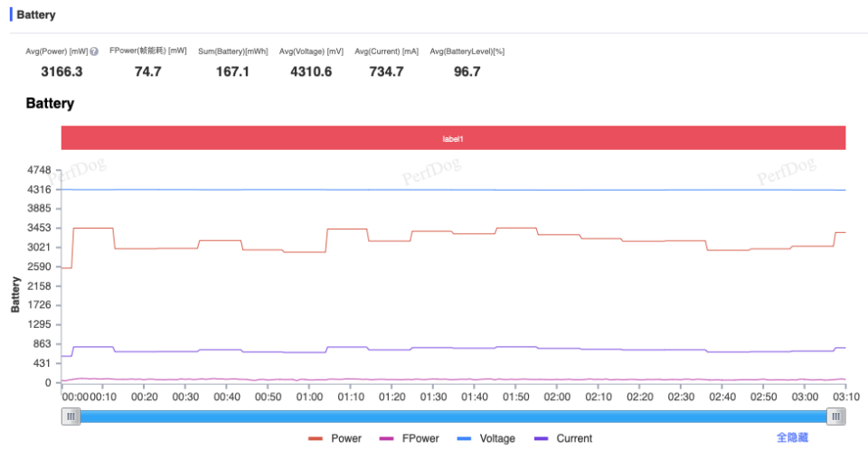The height and width of the screenshot is (459, 868).
Task: Click the Avg(Current) value 734.7
Action: click(x=386, y=71)
